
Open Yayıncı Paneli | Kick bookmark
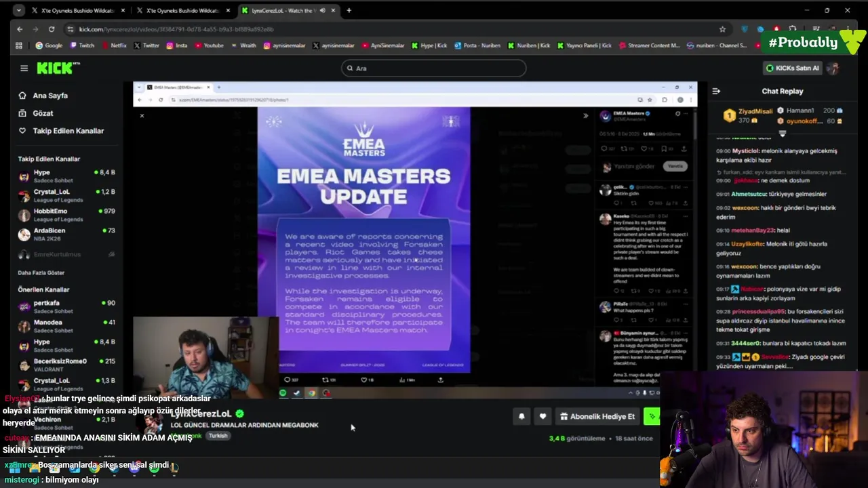[x=585, y=45]
